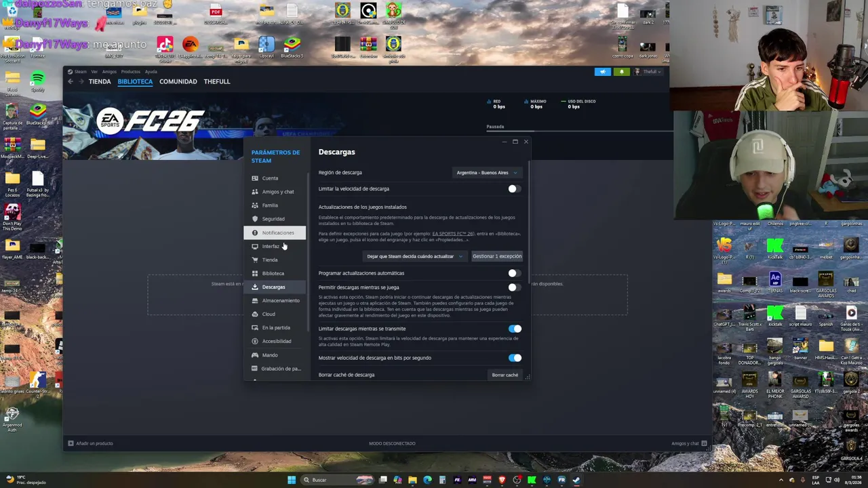Open Brave browser from taskbar
Screen dimensions: 868x488
pos(502,480)
